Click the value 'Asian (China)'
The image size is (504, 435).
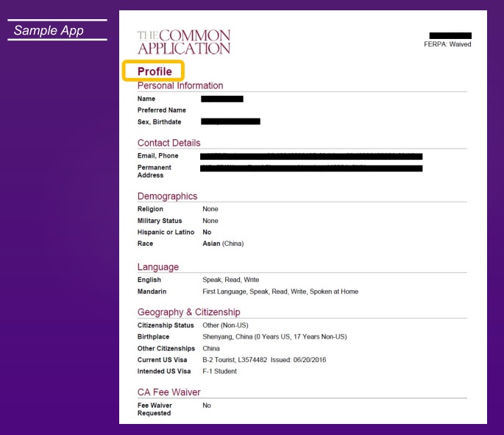[223, 244]
